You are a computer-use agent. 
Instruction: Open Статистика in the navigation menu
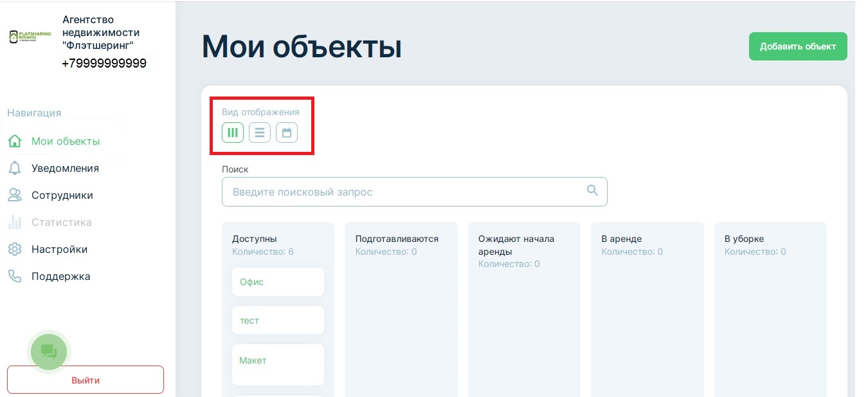(x=61, y=223)
